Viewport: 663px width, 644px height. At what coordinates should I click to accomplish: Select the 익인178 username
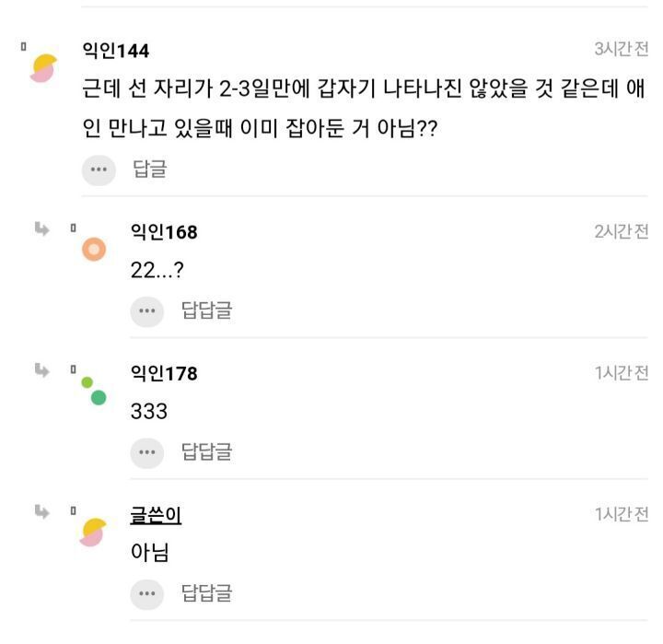[x=164, y=373]
